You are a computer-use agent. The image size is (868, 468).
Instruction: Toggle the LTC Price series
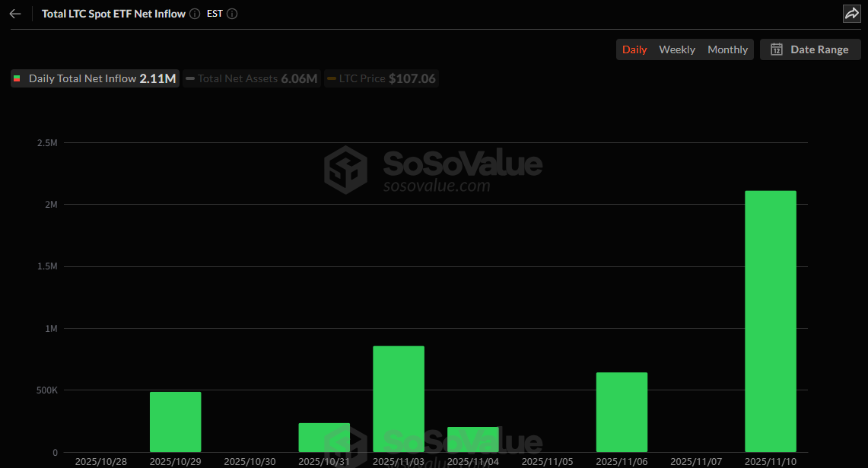click(381, 78)
